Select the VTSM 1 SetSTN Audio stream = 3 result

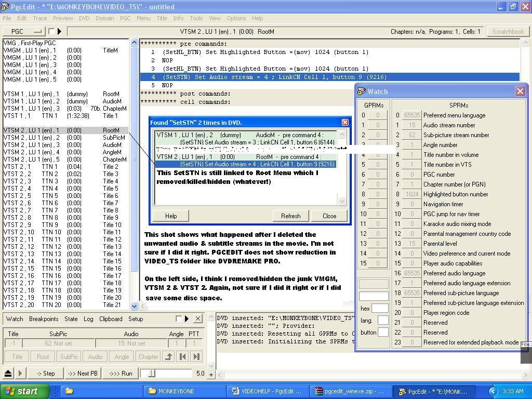point(246,138)
